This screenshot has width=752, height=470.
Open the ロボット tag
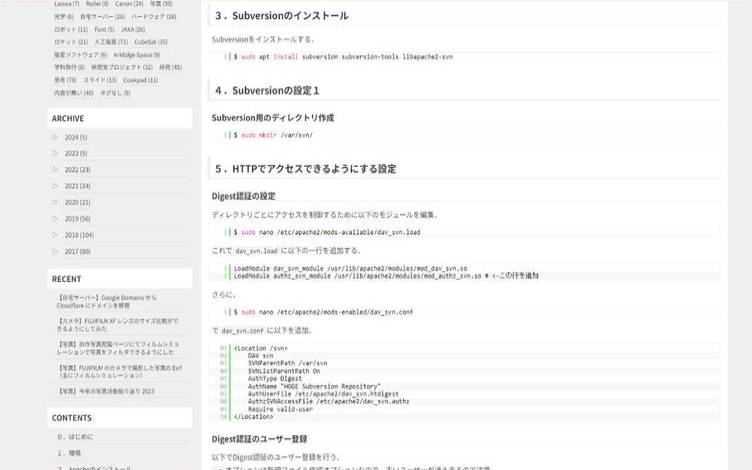[71, 29]
